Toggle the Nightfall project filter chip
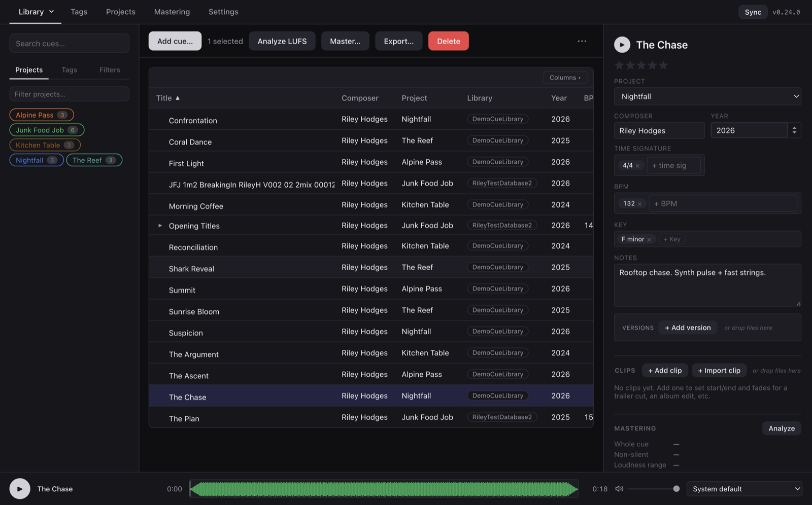This screenshot has height=505, width=812. [37, 160]
